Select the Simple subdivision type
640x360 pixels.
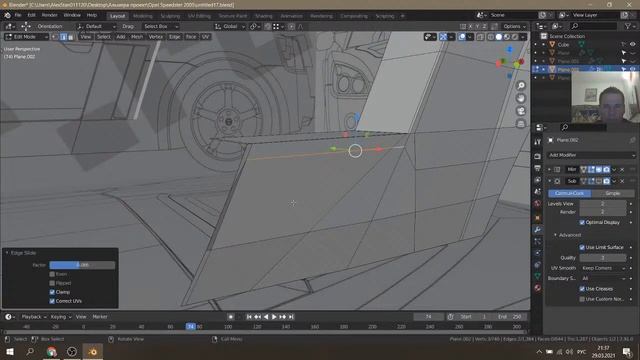(612, 193)
